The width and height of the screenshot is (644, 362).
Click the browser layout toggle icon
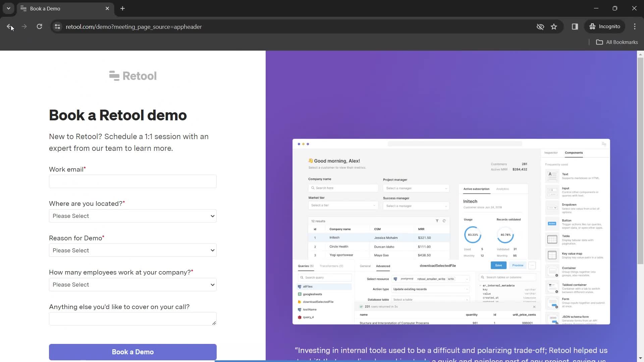(x=575, y=26)
